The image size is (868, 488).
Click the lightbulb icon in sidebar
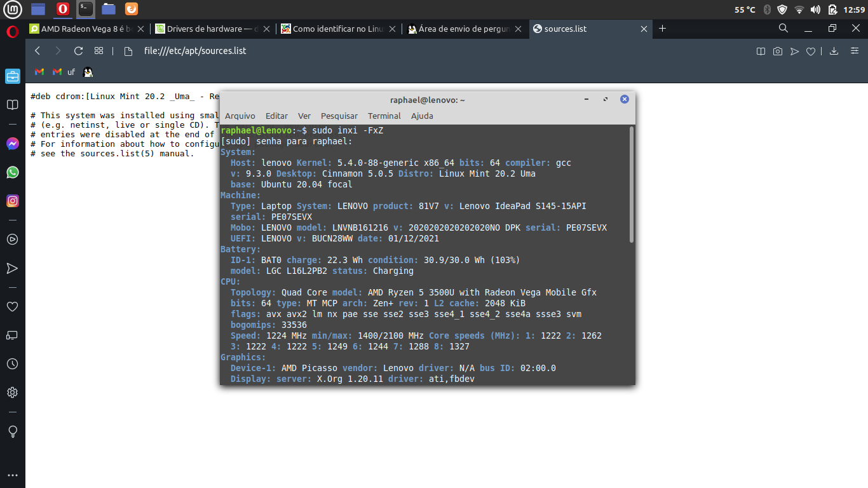click(12, 431)
